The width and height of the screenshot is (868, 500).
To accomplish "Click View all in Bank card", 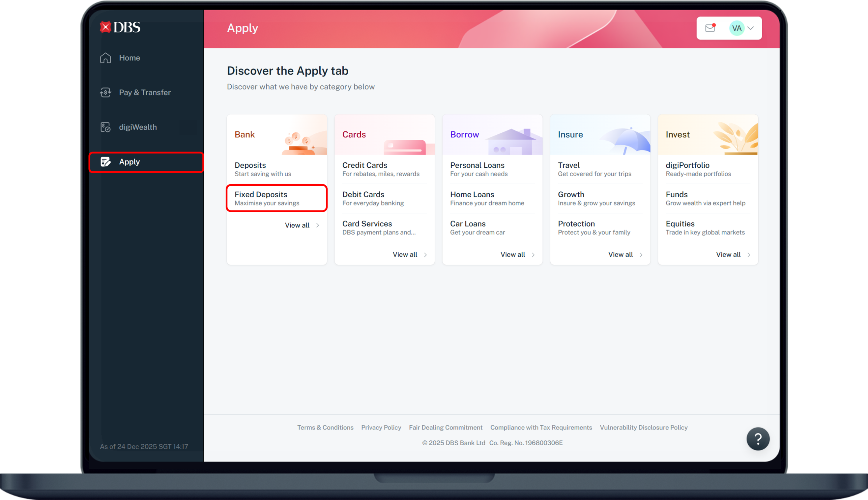I will click(297, 225).
